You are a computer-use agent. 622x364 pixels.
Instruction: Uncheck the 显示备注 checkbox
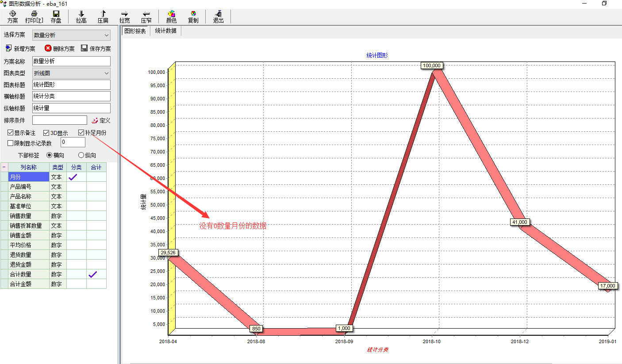[11, 133]
